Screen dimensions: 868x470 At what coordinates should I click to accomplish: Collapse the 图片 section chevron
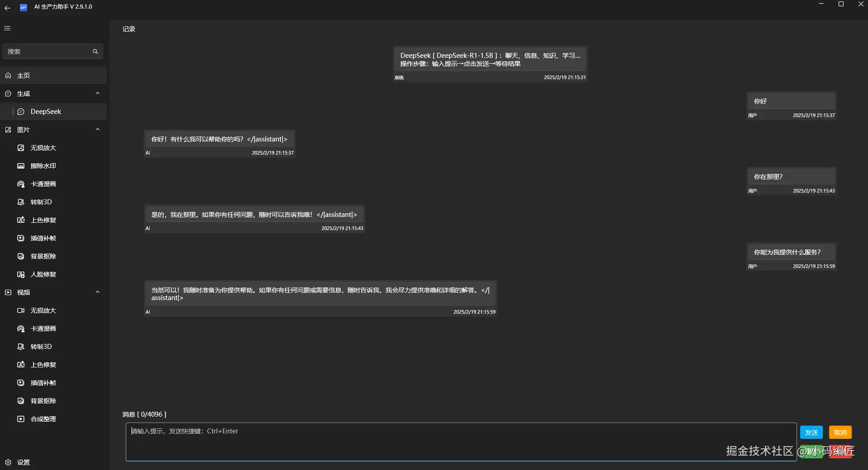[x=98, y=130]
